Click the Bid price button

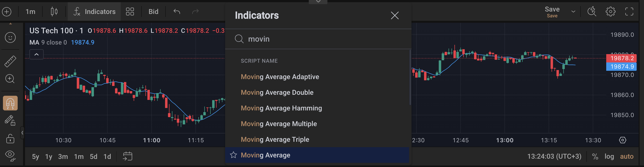point(153,12)
